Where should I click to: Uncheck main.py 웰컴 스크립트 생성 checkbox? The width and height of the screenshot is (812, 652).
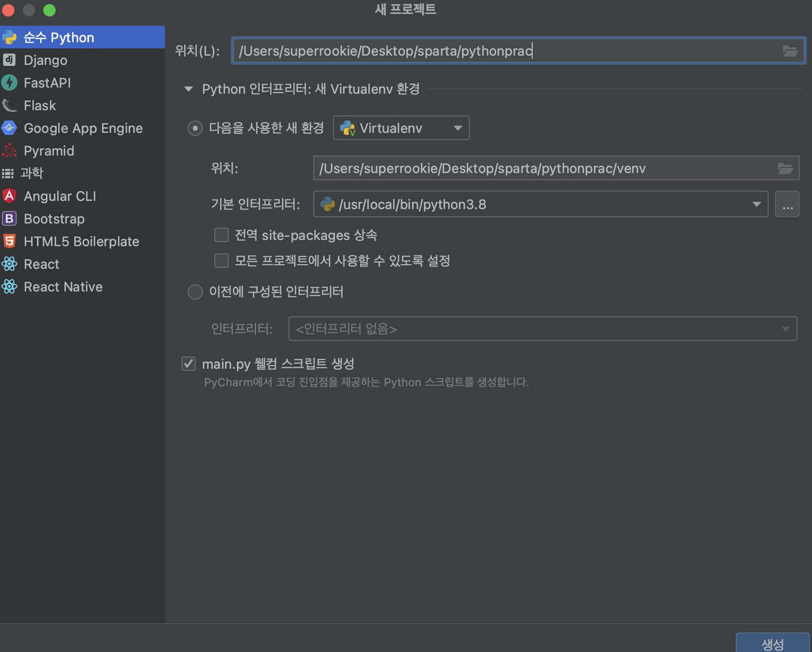189,364
